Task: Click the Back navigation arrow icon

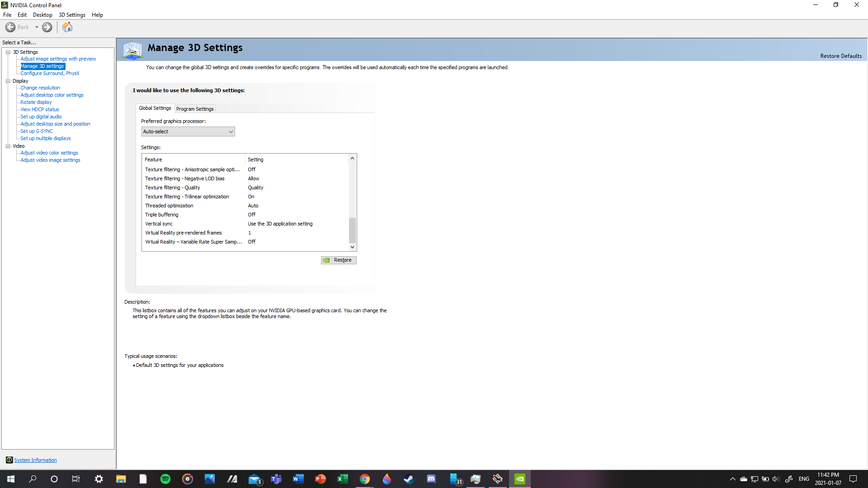Action: pyautogui.click(x=10, y=27)
